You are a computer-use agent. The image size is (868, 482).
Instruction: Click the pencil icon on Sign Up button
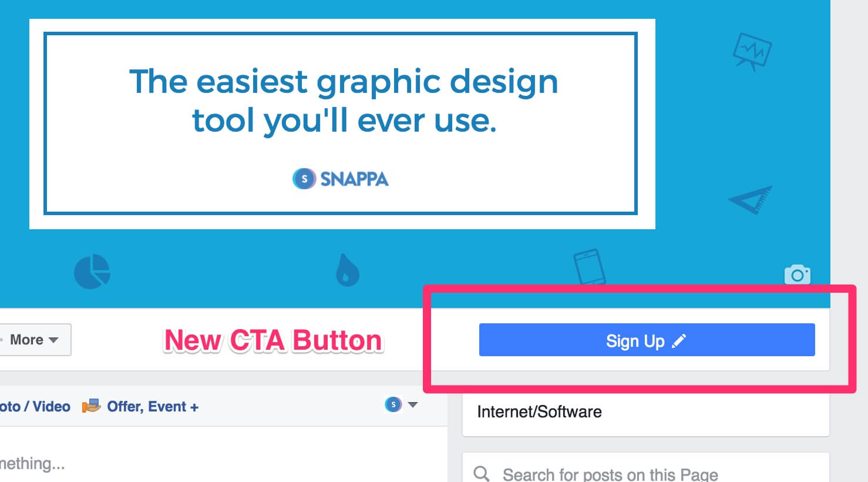coord(679,341)
